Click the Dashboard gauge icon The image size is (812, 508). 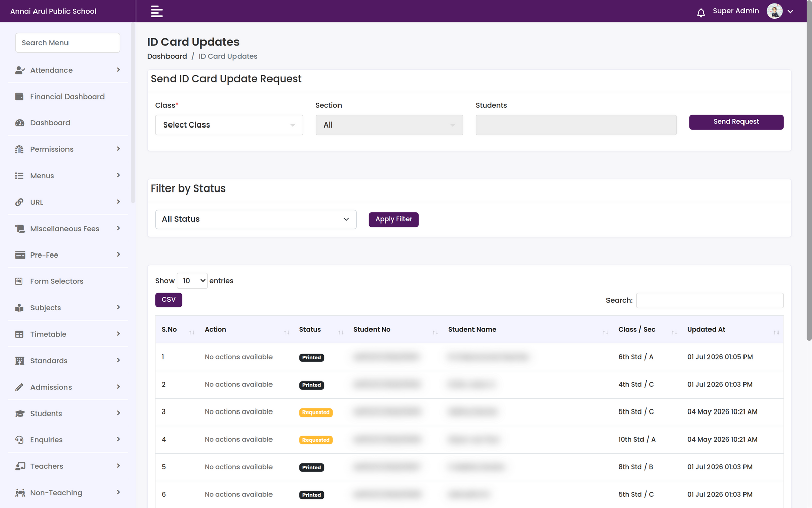(20, 123)
